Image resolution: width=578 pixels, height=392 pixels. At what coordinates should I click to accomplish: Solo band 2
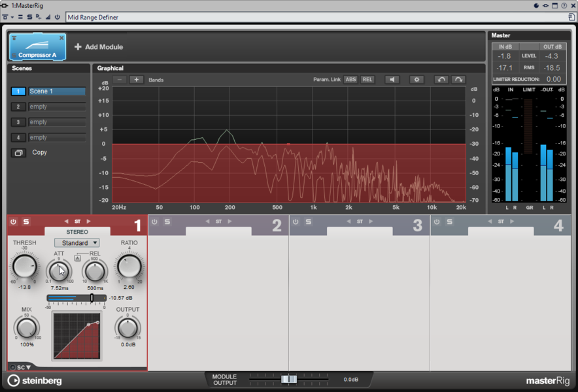[167, 221]
